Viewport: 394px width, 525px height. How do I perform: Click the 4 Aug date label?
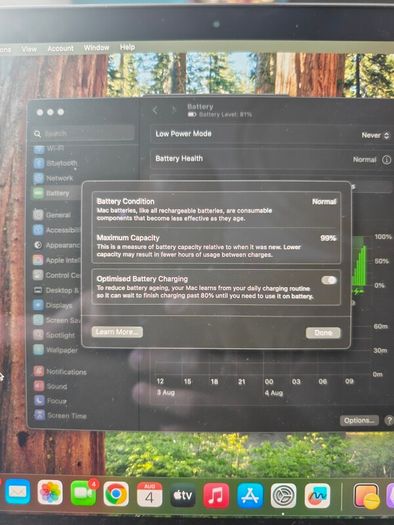[x=274, y=393]
